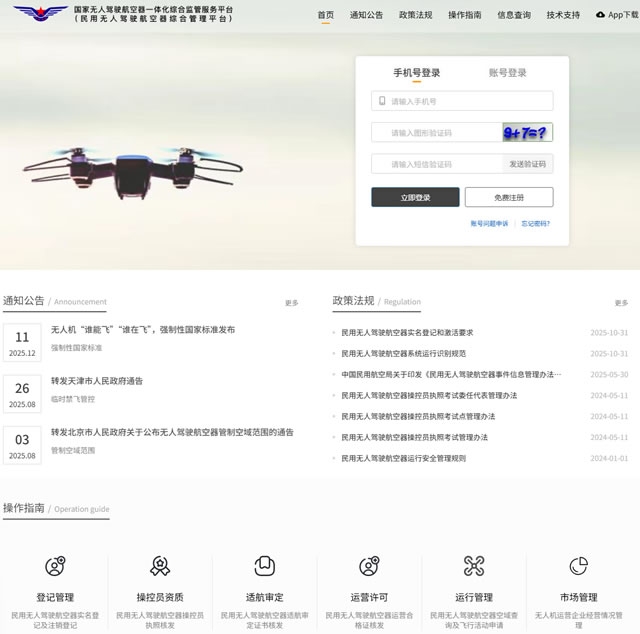This screenshot has width=640, height=634.
Task: Click the 运行管理 card title
Action: 474,597
